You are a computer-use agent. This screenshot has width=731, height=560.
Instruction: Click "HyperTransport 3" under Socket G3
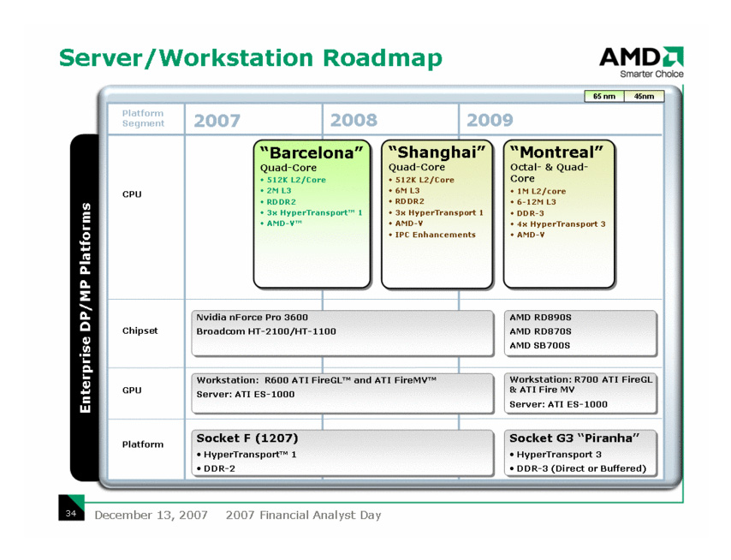pos(558,455)
